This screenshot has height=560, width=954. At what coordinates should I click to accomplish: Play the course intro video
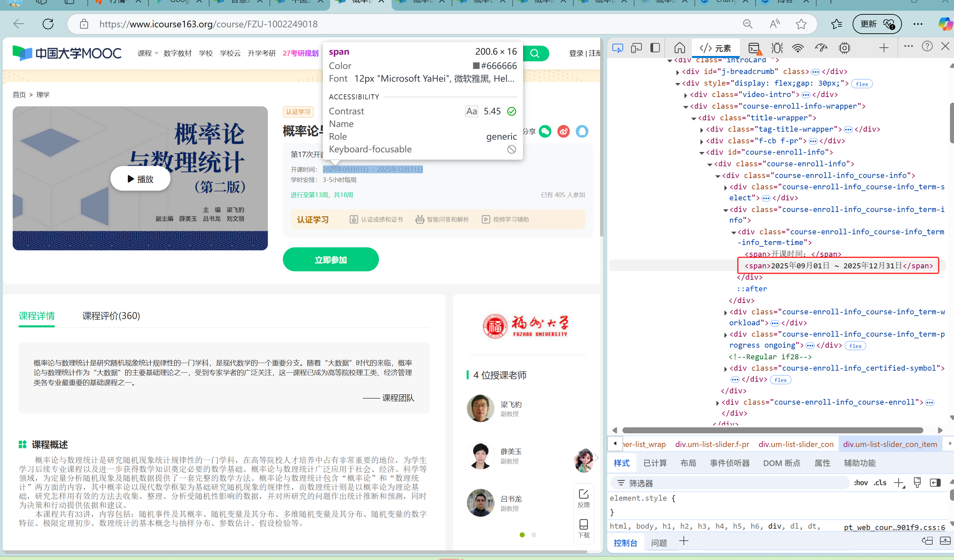[140, 179]
